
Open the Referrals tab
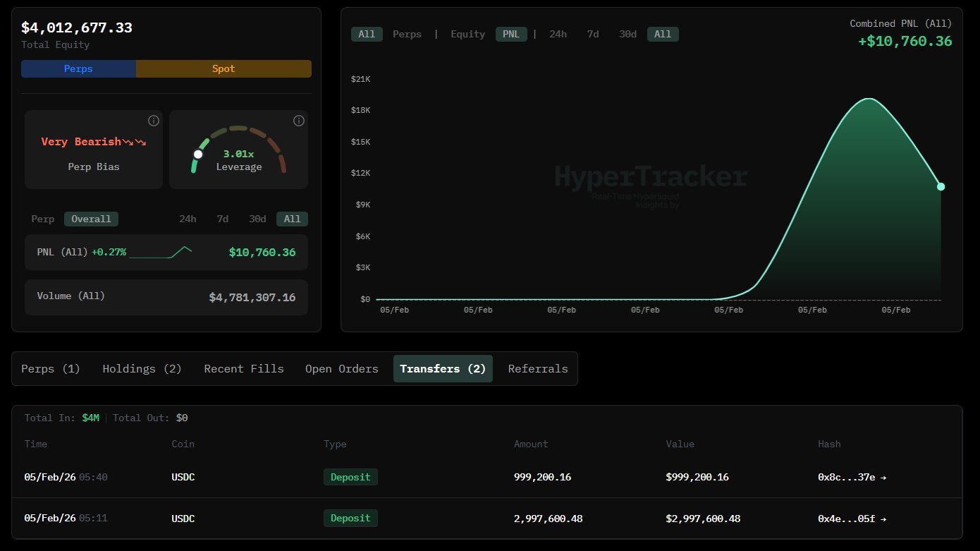pyautogui.click(x=538, y=368)
